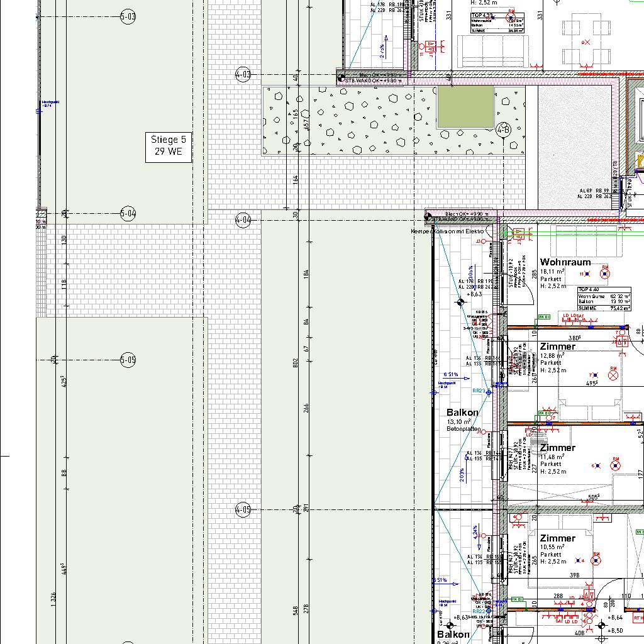644x644 pixels.
Task: Click the '266' dimension value
Action: (306, 408)
